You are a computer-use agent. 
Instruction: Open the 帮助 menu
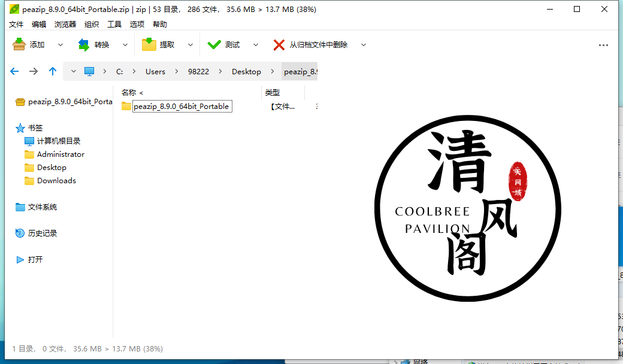(x=160, y=24)
